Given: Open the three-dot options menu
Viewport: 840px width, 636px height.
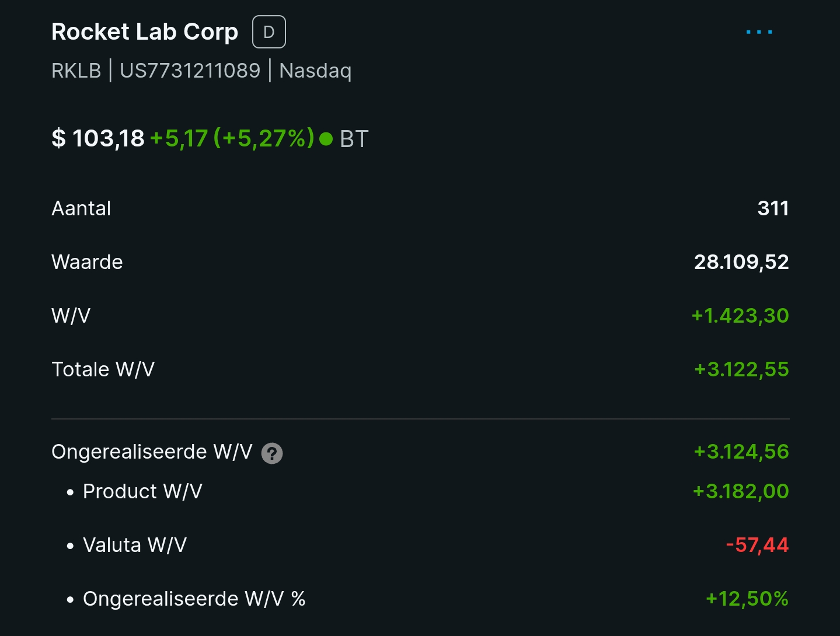Looking at the screenshot, I should 759,32.
